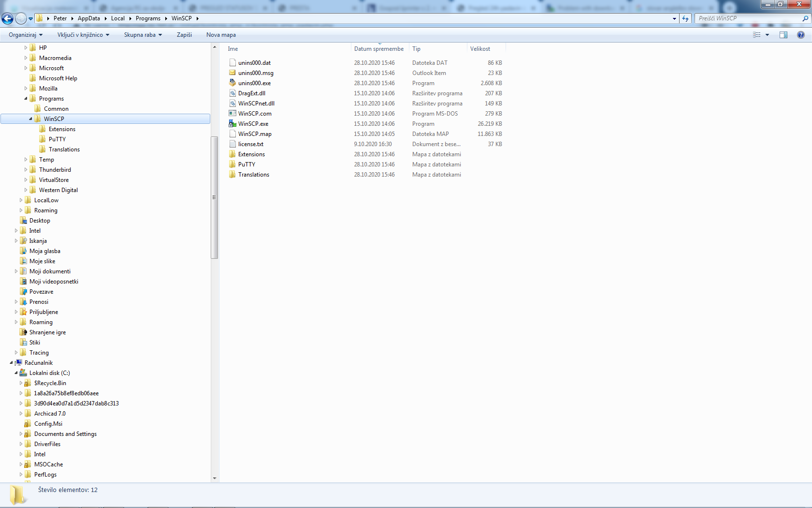Click the change view icon
This screenshot has height=508, width=812.
tap(757, 35)
